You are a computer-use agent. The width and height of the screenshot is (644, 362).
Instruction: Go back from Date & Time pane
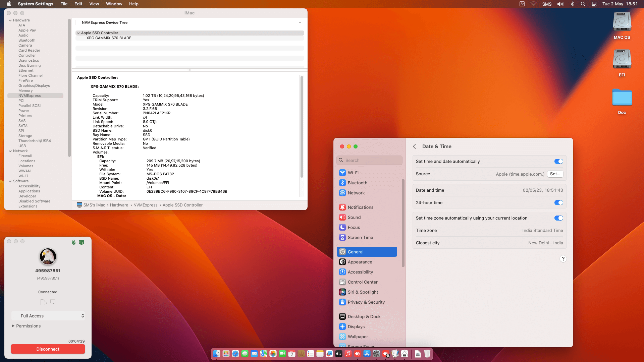[x=414, y=146]
